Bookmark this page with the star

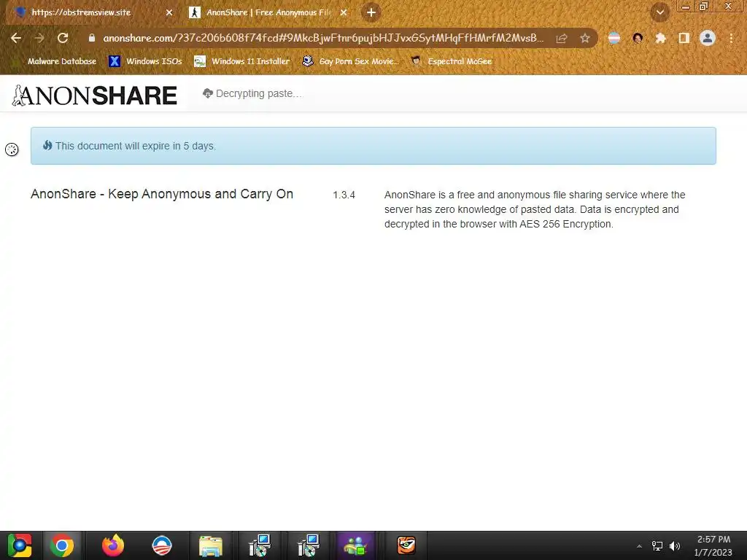pyautogui.click(x=585, y=38)
